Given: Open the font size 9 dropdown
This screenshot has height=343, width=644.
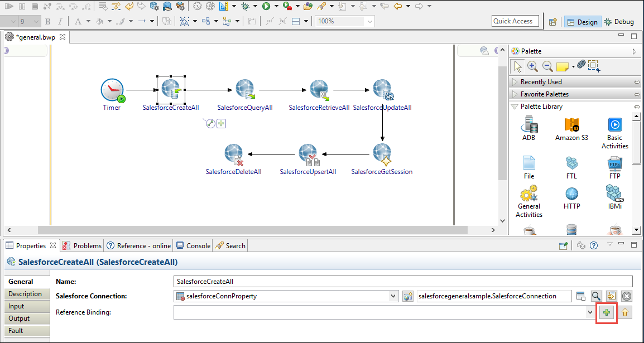Looking at the screenshot, I should (x=36, y=22).
